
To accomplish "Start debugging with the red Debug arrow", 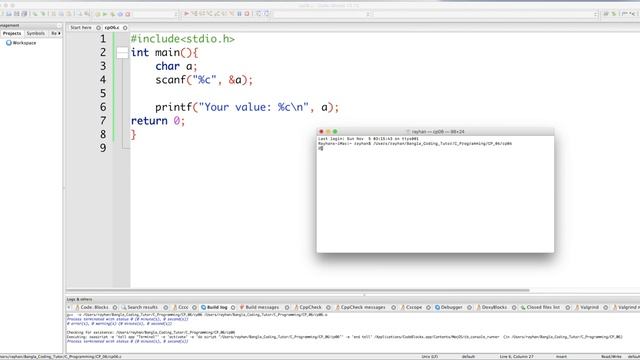I will (x=186, y=13).
